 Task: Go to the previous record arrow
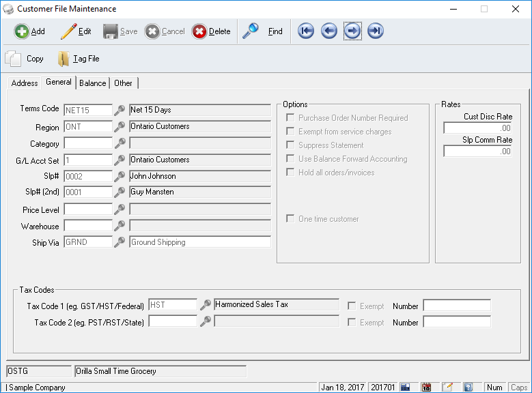[x=329, y=31]
